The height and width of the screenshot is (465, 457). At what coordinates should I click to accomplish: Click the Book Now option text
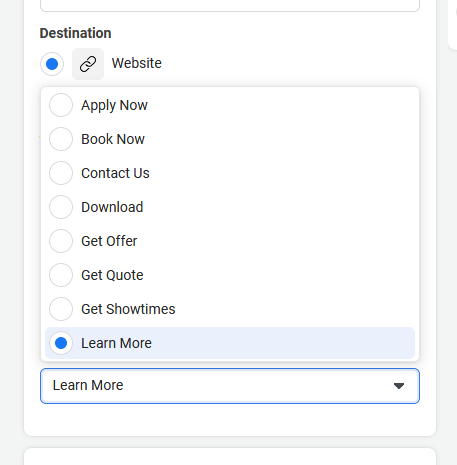click(x=113, y=139)
